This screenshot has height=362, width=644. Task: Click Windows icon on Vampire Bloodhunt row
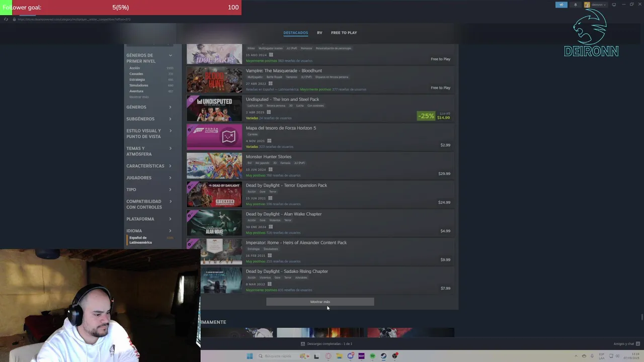point(270,83)
